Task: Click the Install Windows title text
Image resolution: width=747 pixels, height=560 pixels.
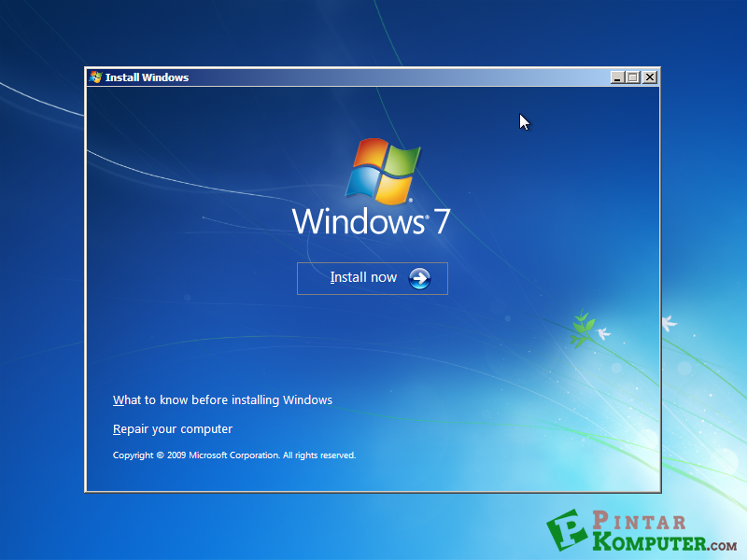Action: coord(147,77)
